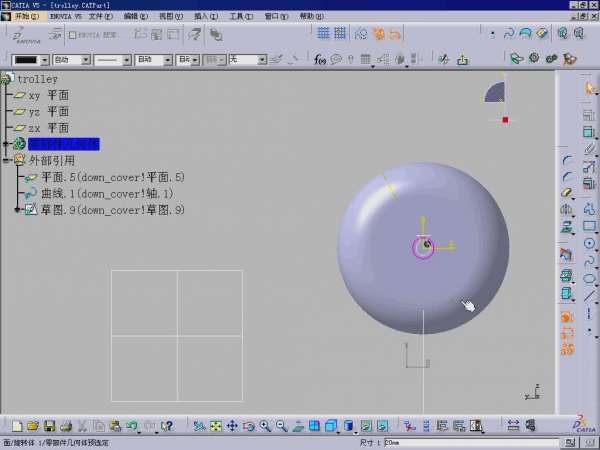The width and height of the screenshot is (600, 450).
Task: Click the 开始 Start menu button
Action: click(25, 16)
